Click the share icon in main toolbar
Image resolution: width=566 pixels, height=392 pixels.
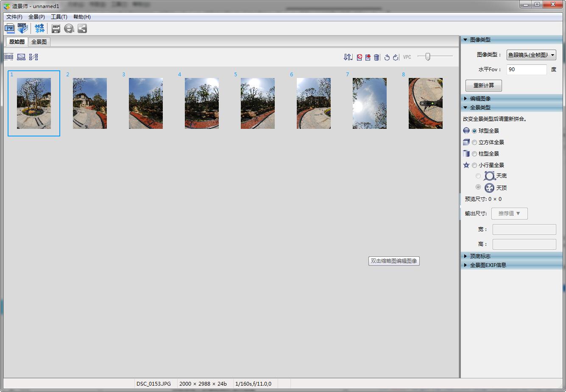point(82,28)
